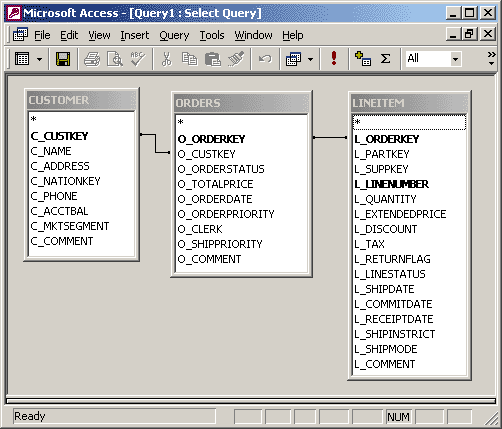Minimize the inner Query1 document window
The width and height of the screenshot is (502, 429).
click(453, 34)
